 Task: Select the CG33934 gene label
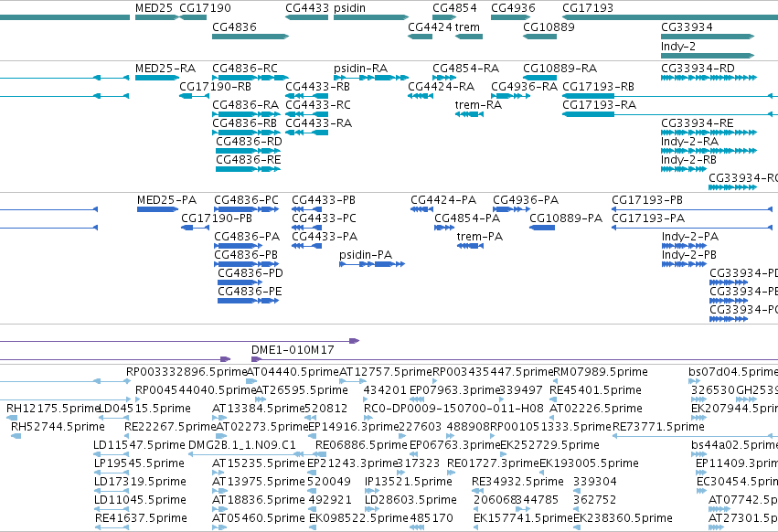click(x=687, y=27)
